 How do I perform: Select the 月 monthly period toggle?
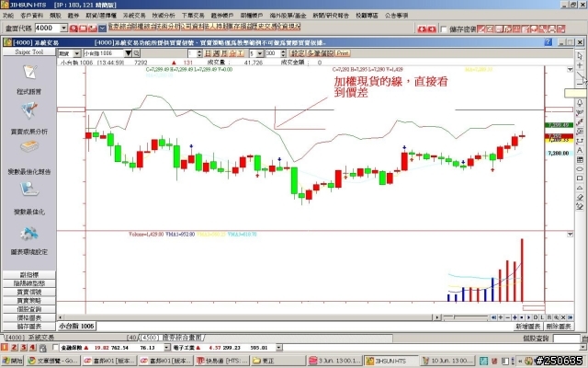point(224,53)
